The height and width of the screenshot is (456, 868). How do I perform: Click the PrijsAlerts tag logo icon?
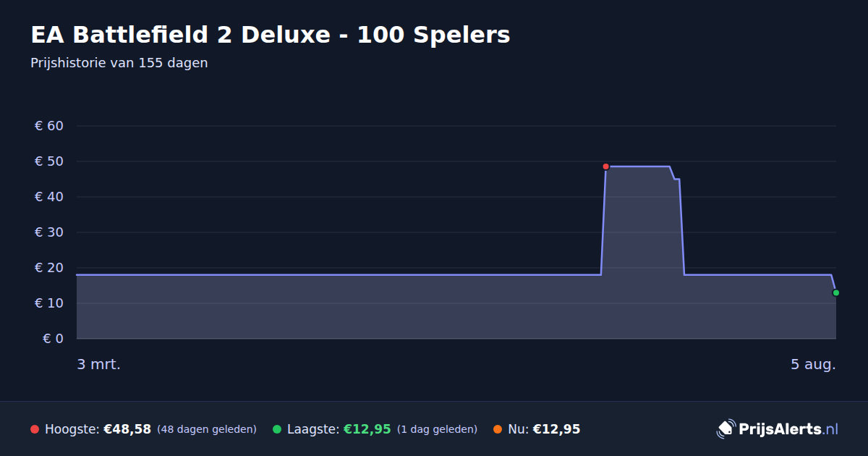tap(726, 429)
